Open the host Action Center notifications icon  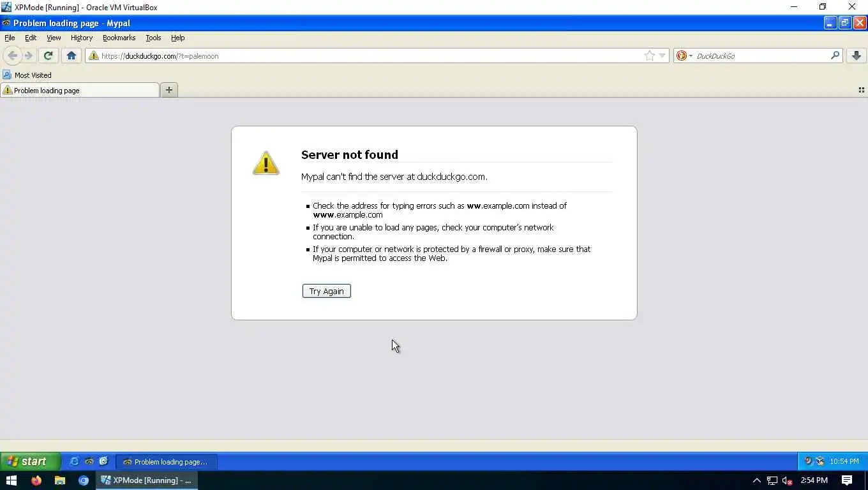(847, 480)
